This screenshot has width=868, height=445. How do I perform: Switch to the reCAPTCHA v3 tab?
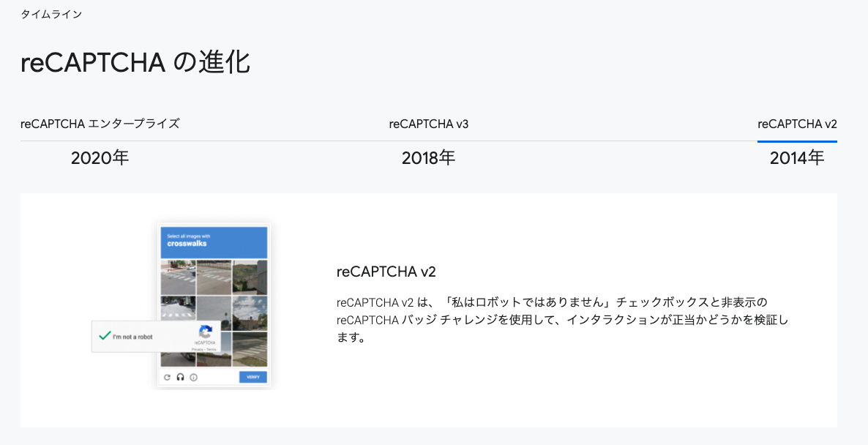[x=428, y=124]
